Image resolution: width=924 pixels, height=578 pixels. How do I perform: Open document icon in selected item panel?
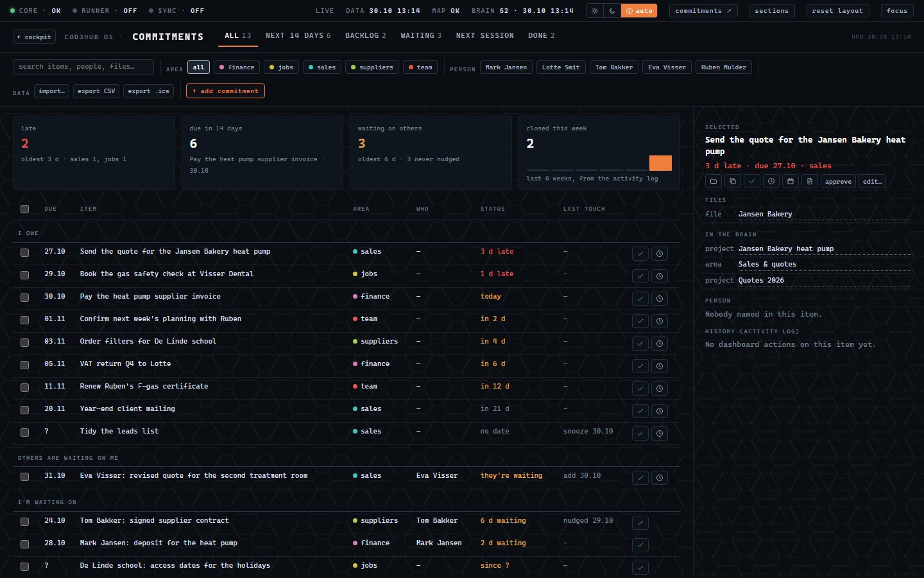pos(810,182)
